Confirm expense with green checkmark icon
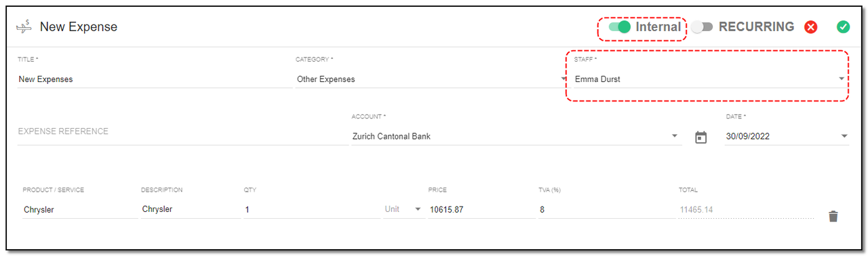Image resolution: width=868 pixels, height=256 pixels. tap(843, 27)
